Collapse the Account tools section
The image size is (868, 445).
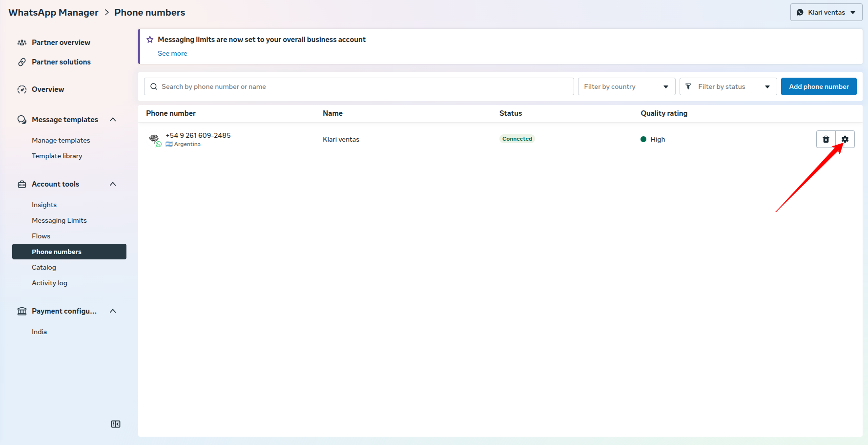pos(113,184)
